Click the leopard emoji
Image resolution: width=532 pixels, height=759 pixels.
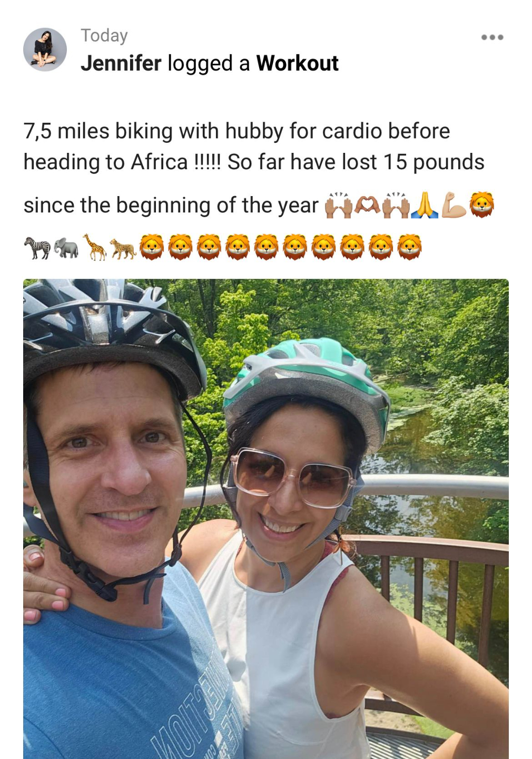123,248
